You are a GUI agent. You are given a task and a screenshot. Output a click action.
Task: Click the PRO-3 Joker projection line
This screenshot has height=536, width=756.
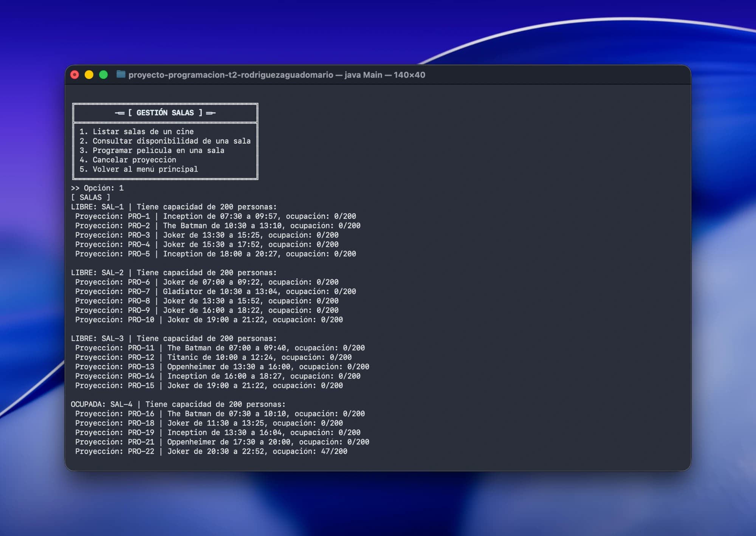(x=207, y=235)
